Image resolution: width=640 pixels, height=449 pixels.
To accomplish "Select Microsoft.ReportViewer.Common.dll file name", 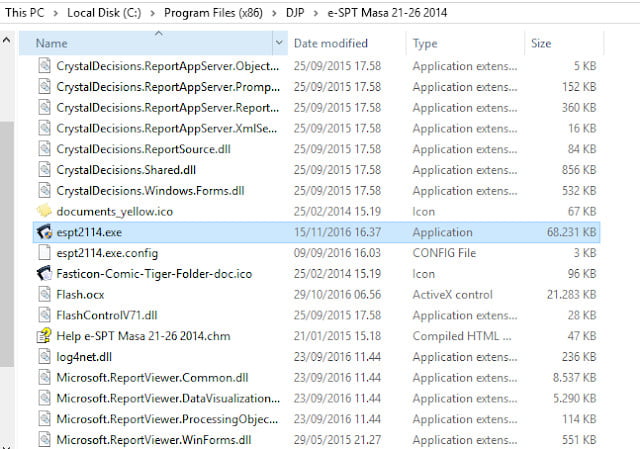I will (152, 378).
